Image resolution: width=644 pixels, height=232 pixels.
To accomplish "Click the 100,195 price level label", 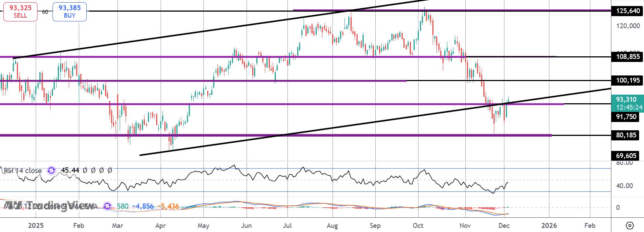I will point(628,80).
